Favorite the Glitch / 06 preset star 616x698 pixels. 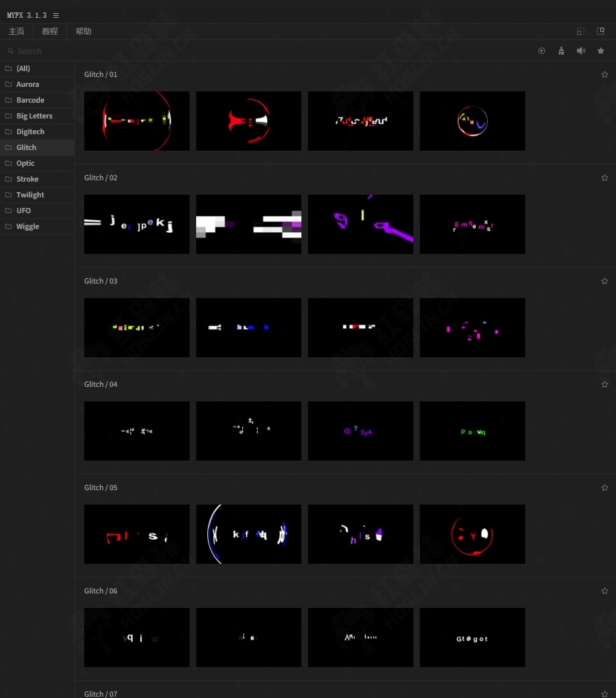pyautogui.click(x=604, y=591)
